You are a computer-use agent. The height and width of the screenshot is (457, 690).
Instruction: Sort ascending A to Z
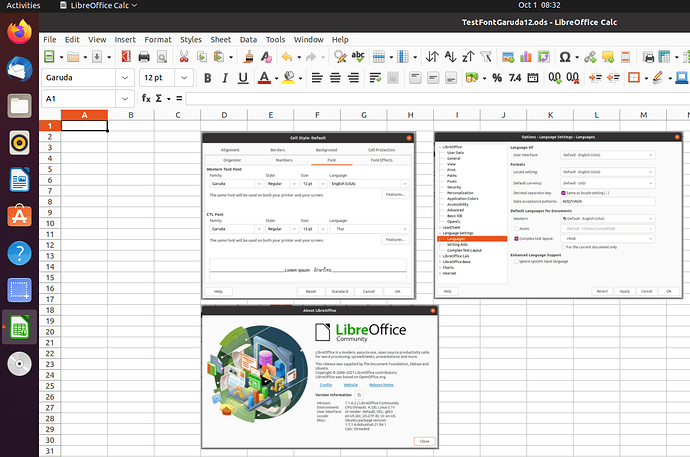point(450,57)
